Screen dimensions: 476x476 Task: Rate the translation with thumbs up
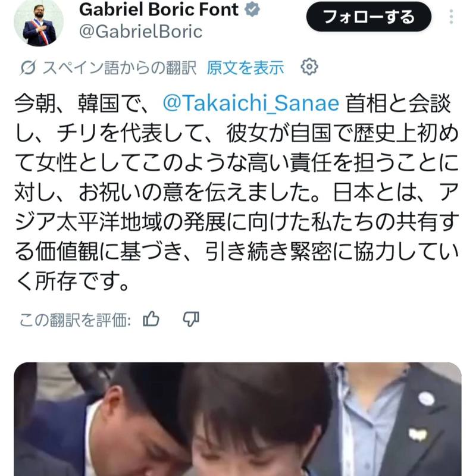point(151,320)
